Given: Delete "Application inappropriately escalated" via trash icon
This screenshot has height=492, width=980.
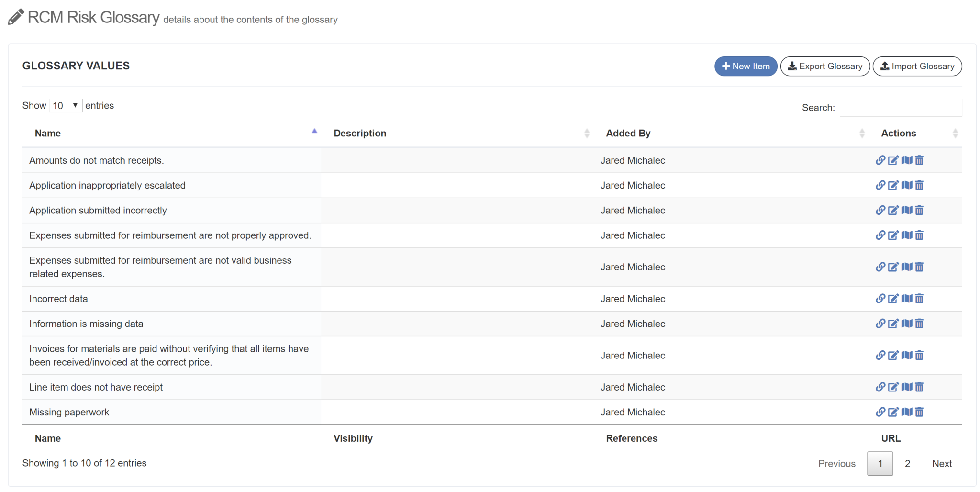Looking at the screenshot, I should (919, 185).
